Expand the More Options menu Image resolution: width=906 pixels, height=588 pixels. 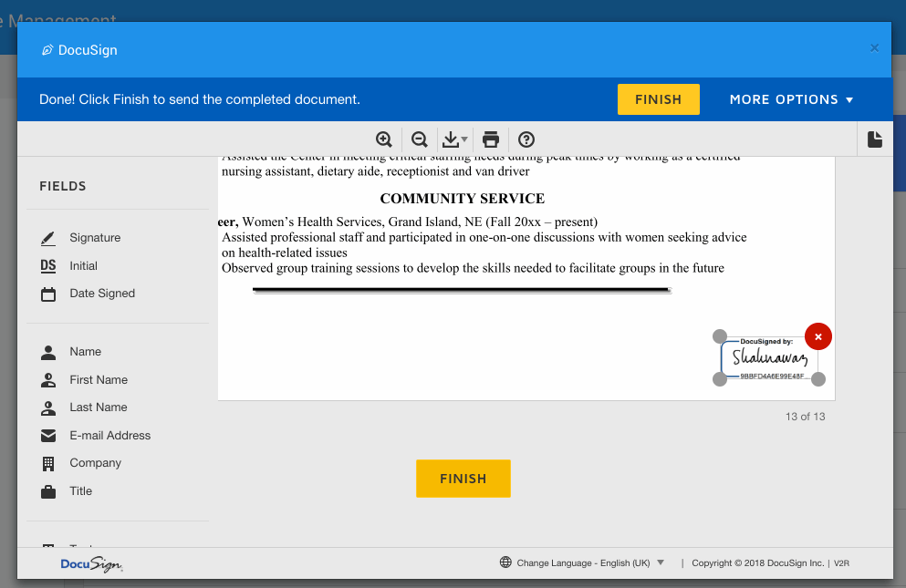[791, 99]
